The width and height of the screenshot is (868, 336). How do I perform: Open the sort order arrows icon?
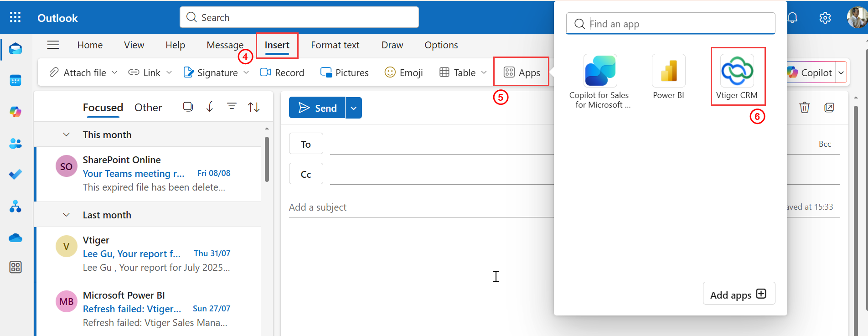point(254,107)
